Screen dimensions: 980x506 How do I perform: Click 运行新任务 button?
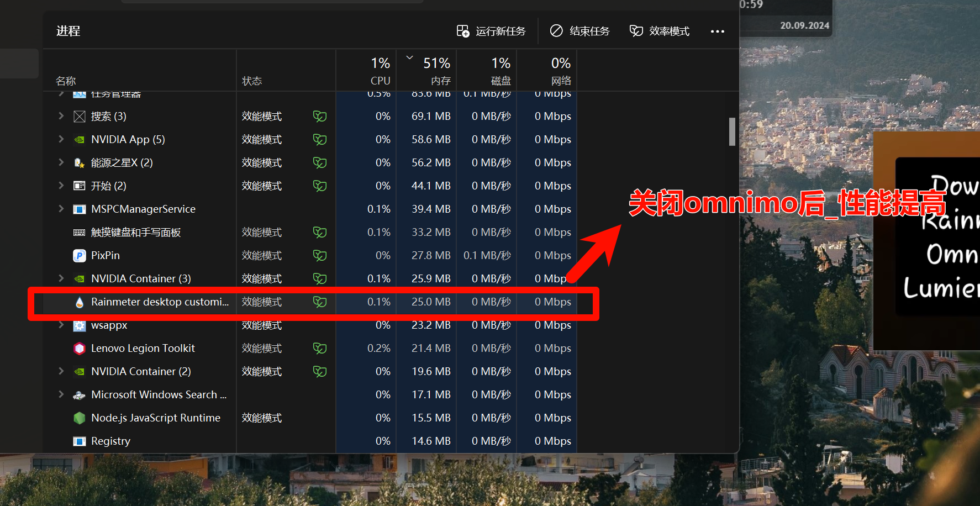pyautogui.click(x=491, y=31)
